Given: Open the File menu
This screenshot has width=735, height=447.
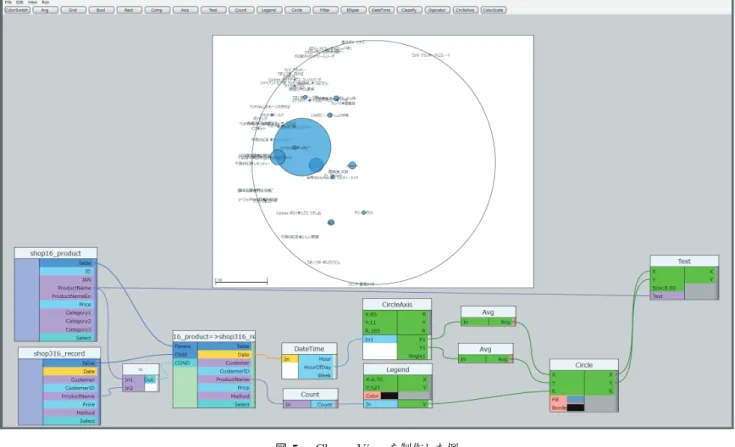Looking at the screenshot, I should [x=8, y=2].
